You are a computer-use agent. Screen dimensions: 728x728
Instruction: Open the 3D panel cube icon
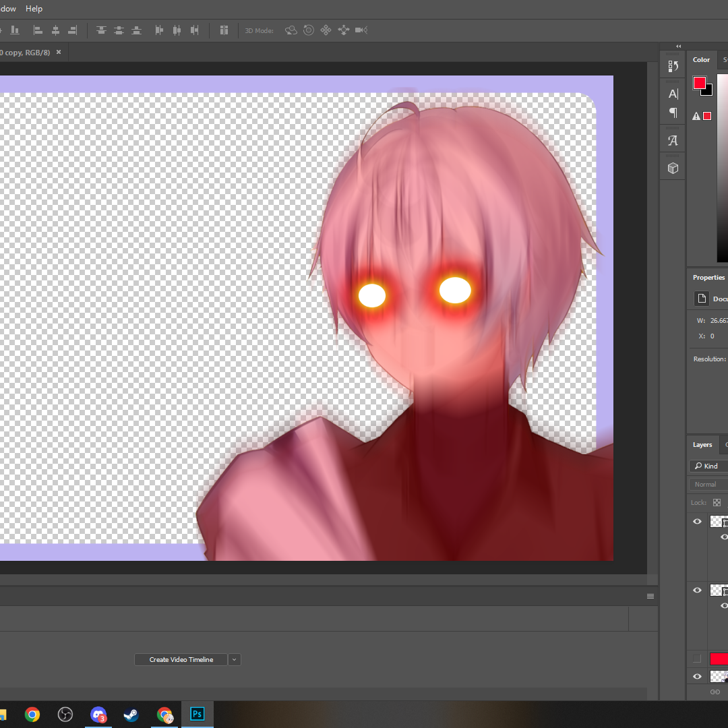click(673, 168)
